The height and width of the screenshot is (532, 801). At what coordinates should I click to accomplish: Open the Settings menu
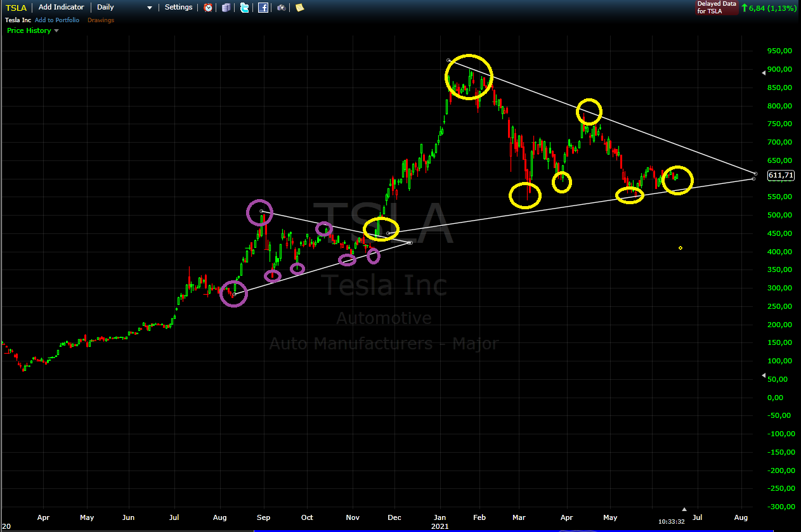(x=178, y=7)
